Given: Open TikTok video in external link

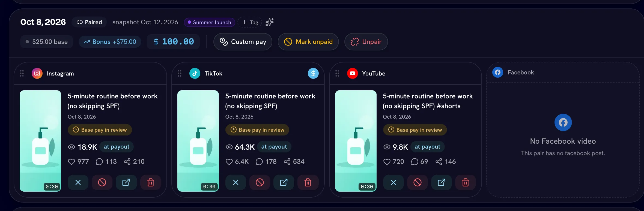Looking at the screenshot, I should [x=284, y=182].
